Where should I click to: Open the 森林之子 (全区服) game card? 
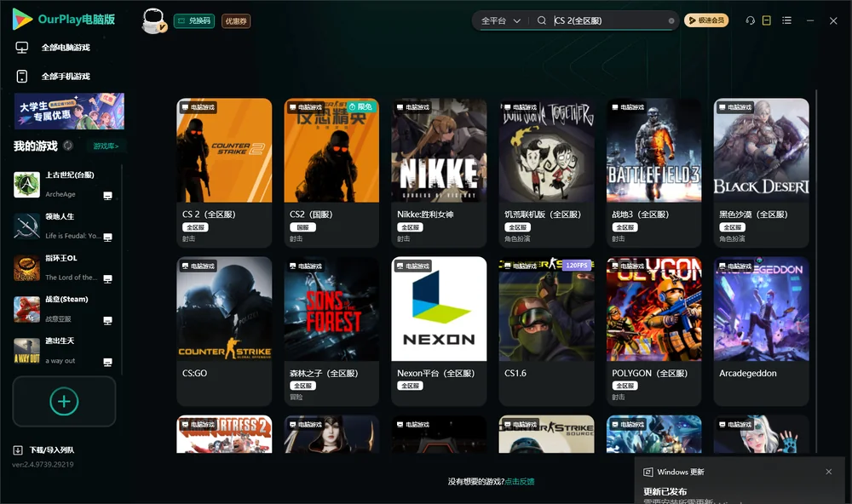[331, 331]
